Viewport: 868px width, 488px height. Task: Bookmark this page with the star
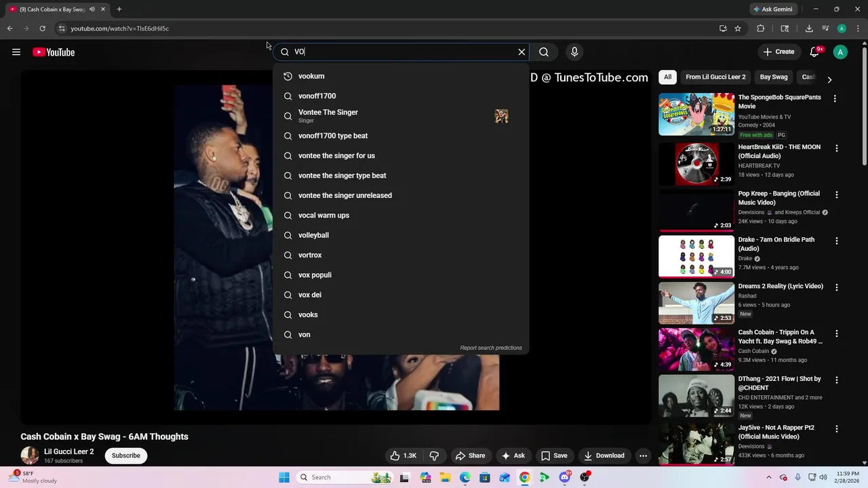pos(738,28)
